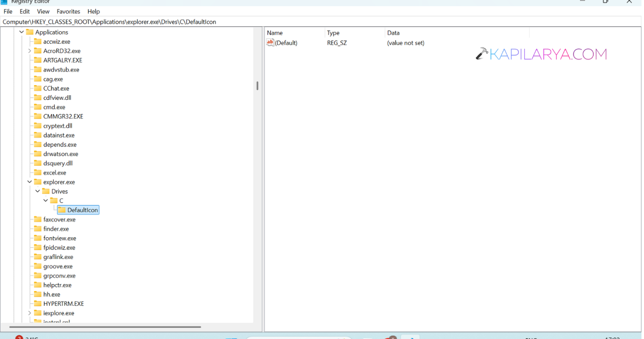Select the faxcover.exe folder icon
644x339 pixels.
click(38, 220)
